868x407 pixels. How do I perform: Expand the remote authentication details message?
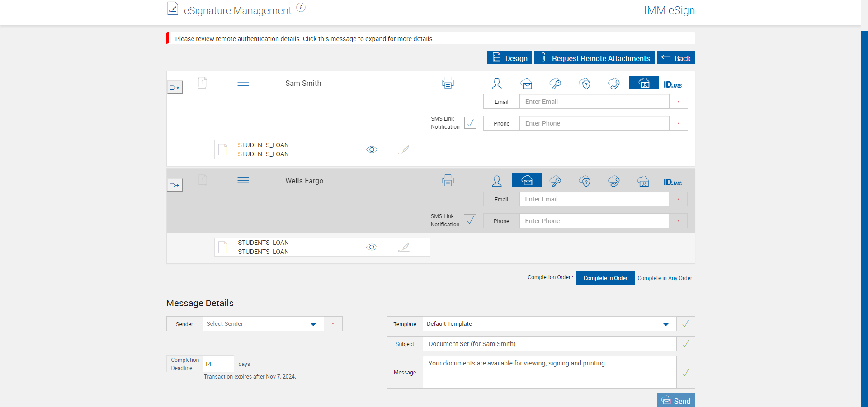(303, 39)
